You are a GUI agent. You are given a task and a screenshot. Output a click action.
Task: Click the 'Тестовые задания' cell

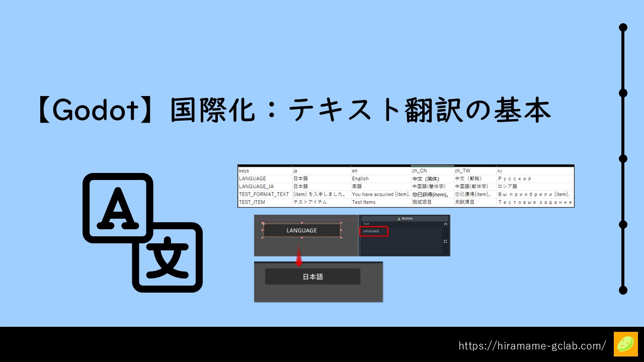point(535,202)
